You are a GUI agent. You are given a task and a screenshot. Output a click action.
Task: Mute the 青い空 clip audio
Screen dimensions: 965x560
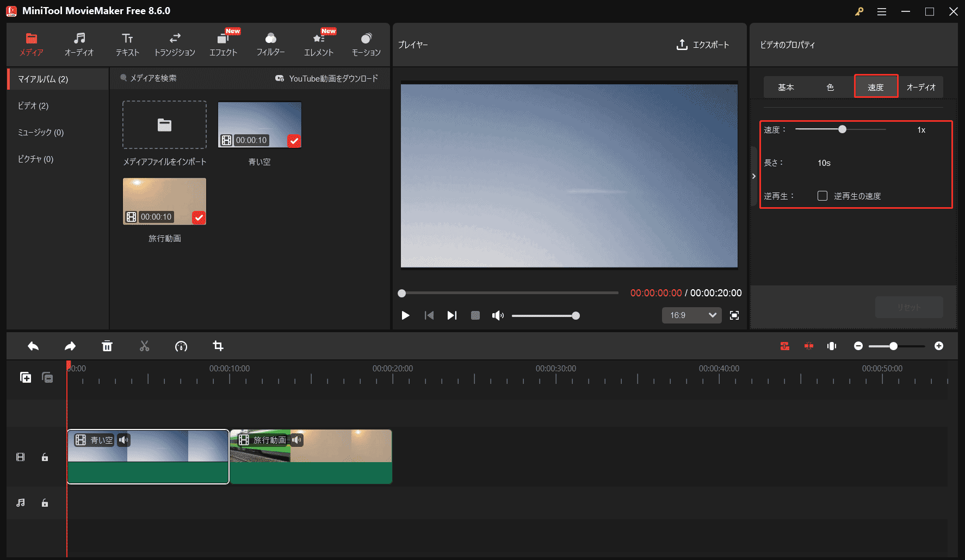(124, 440)
